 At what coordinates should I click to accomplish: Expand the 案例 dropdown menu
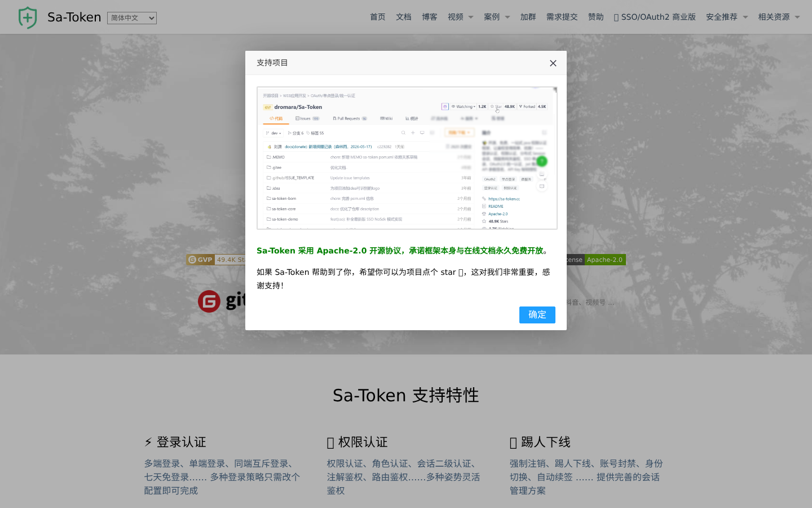coord(497,17)
